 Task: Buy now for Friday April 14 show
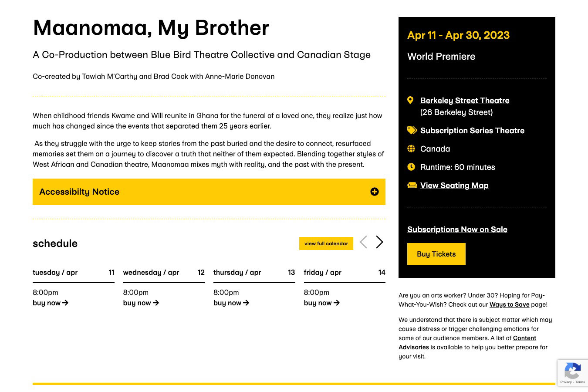[322, 303]
